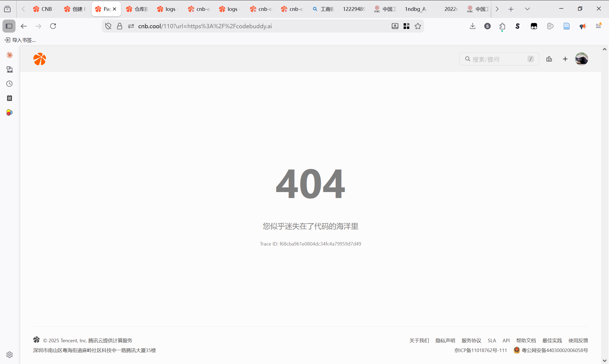Expand overflowed tabs with the right chevron
This screenshot has width=609, height=364.
click(x=497, y=9)
